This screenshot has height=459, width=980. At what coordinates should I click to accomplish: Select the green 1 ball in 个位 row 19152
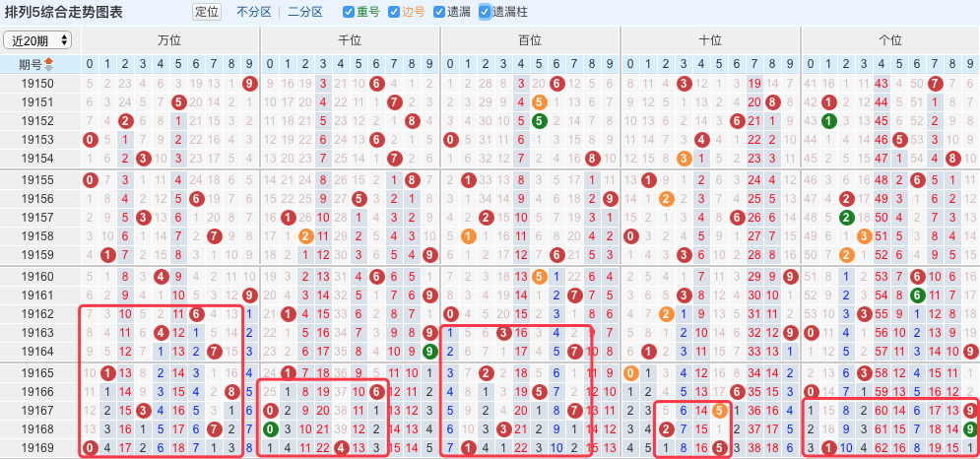tap(828, 121)
